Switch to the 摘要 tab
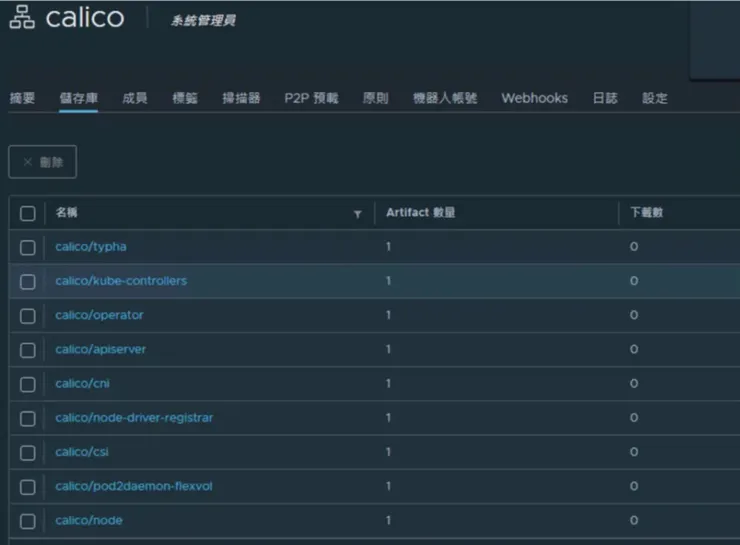 tap(22, 98)
